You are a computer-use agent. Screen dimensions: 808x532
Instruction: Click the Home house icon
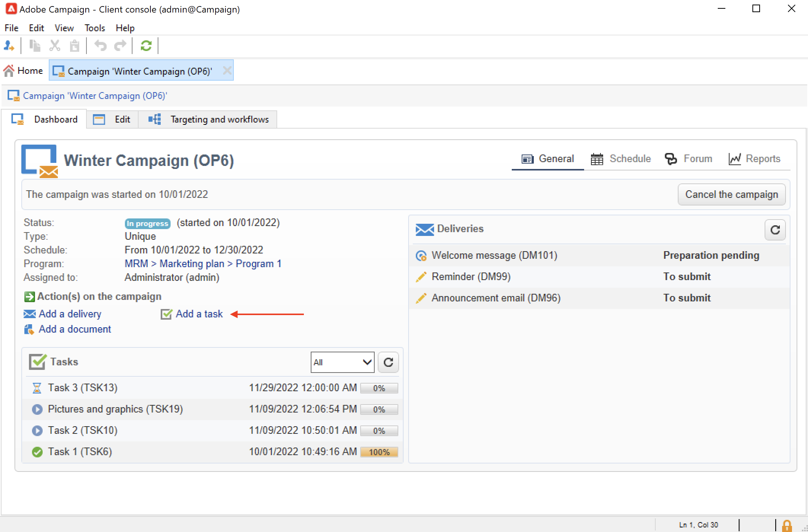(x=9, y=71)
